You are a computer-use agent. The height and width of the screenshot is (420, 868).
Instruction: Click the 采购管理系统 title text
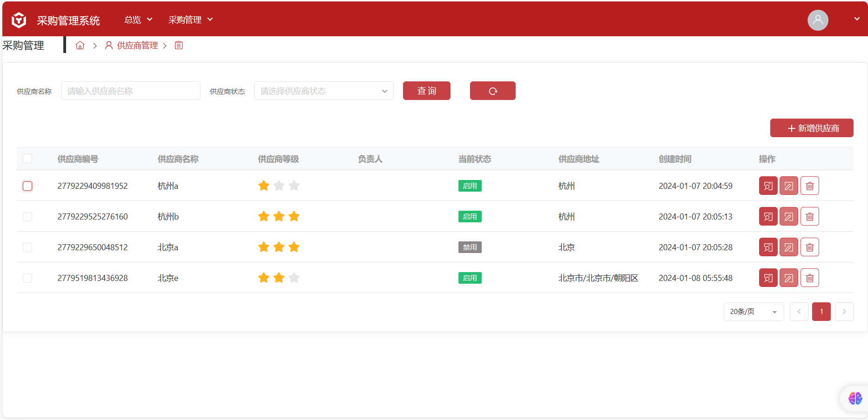coord(68,20)
